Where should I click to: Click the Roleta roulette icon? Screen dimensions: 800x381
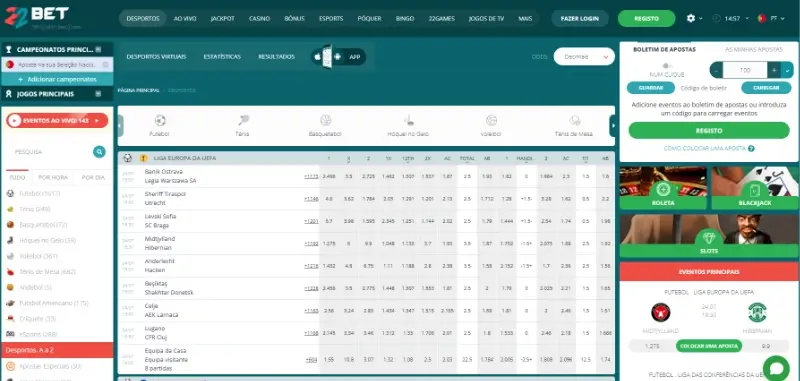coord(663,190)
